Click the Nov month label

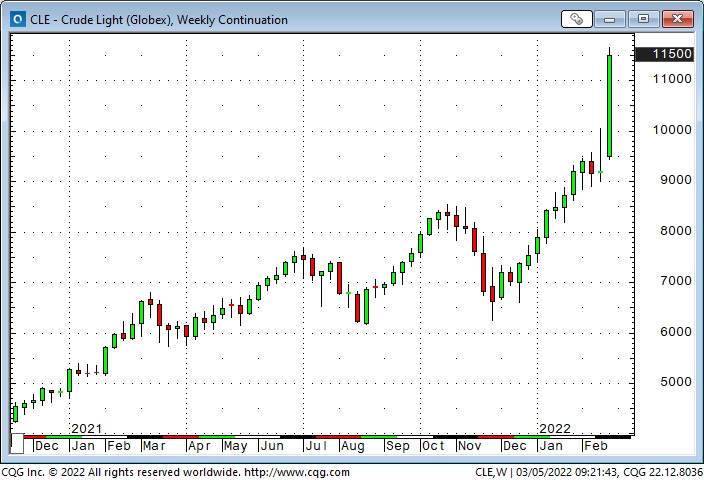pyautogui.click(x=469, y=446)
